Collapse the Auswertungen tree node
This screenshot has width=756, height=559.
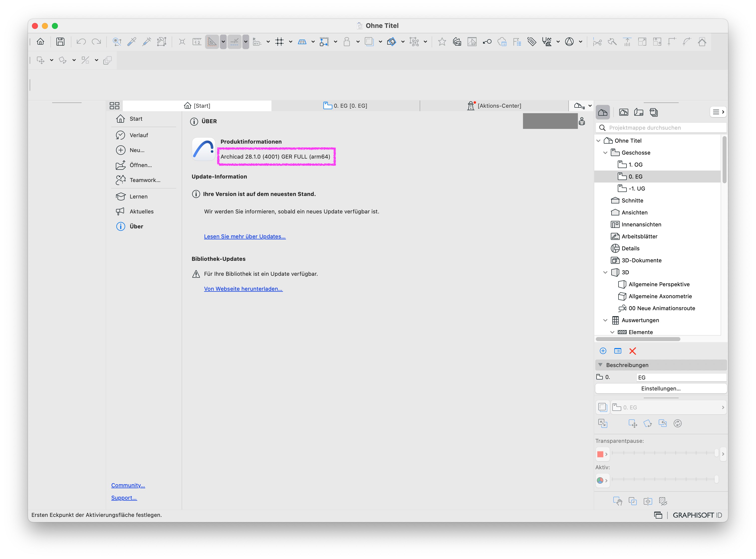[605, 320]
